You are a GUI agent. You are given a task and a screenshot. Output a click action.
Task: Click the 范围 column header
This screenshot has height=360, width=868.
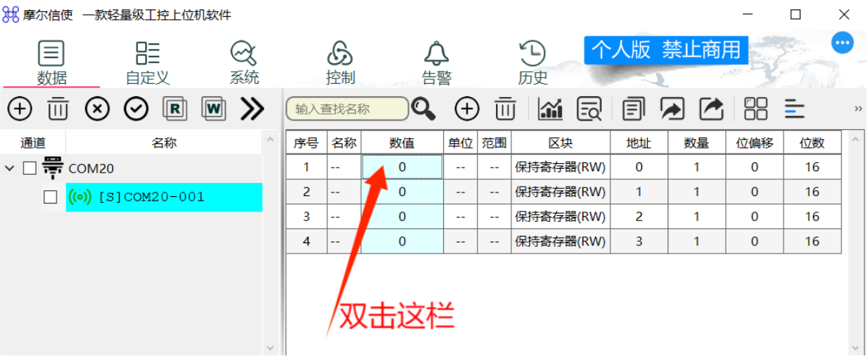tap(495, 143)
